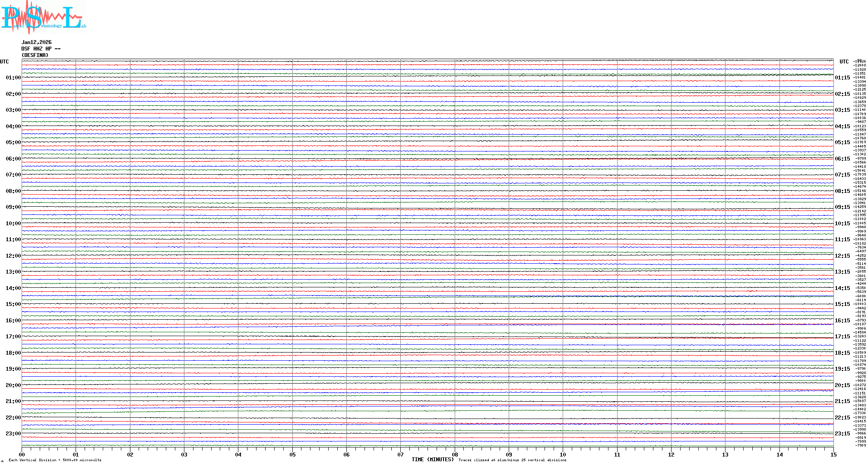Click minute 00 at the axis start
This screenshot has width=868, height=466.
(x=22, y=454)
